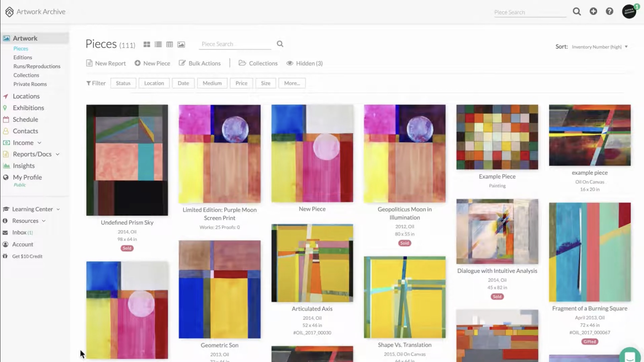Open Dialogue with Intuitive Analysis link
644x362 pixels.
tap(497, 271)
